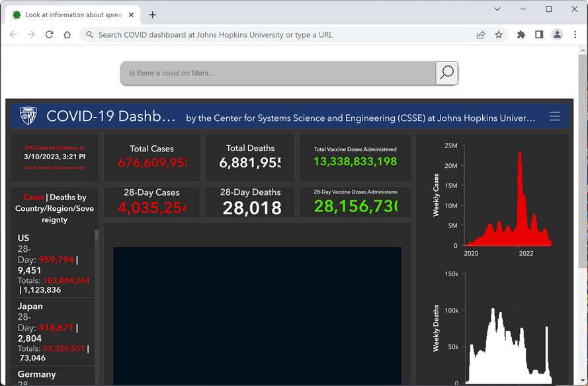Click the Weekly Deaths white chart
This screenshot has height=386, width=588.
tap(508, 329)
